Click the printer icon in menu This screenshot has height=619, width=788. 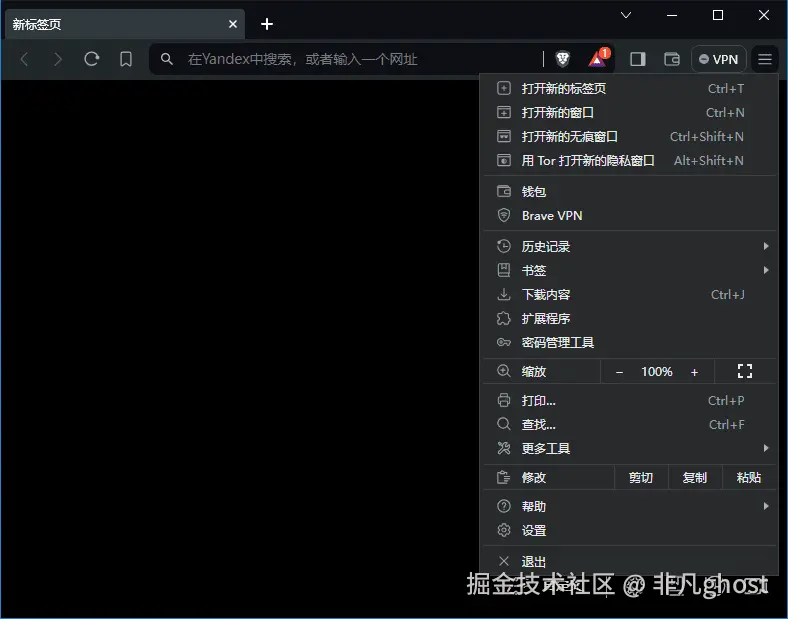(x=504, y=400)
